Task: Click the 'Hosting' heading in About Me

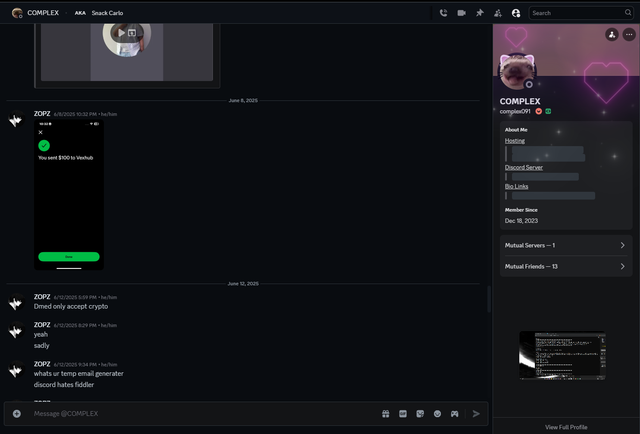Action: [515, 140]
